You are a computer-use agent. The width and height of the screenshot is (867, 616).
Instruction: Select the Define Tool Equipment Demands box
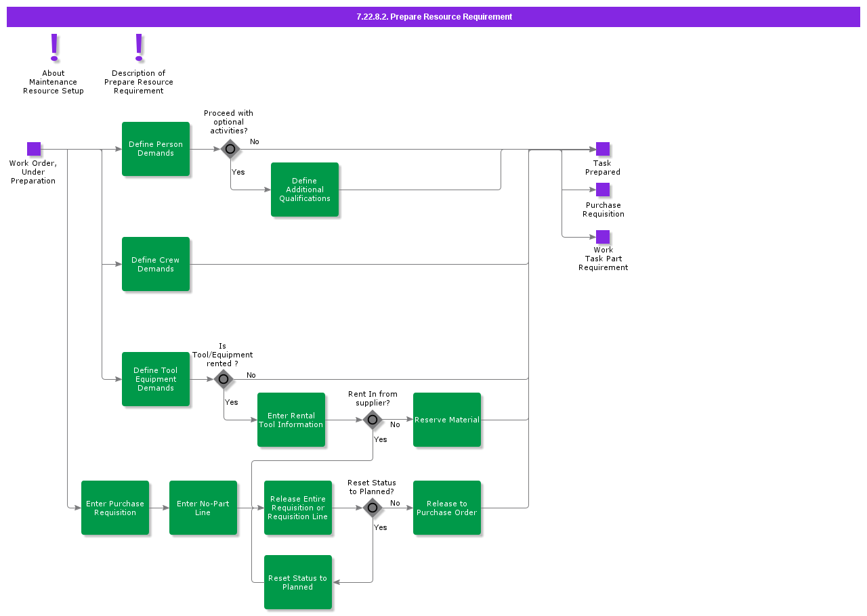pos(156,379)
